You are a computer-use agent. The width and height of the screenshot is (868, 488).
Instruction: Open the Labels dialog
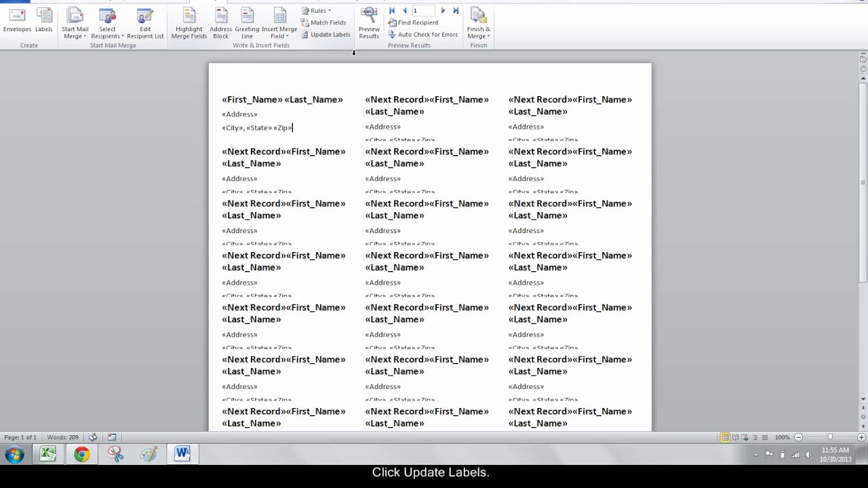pyautogui.click(x=43, y=20)
